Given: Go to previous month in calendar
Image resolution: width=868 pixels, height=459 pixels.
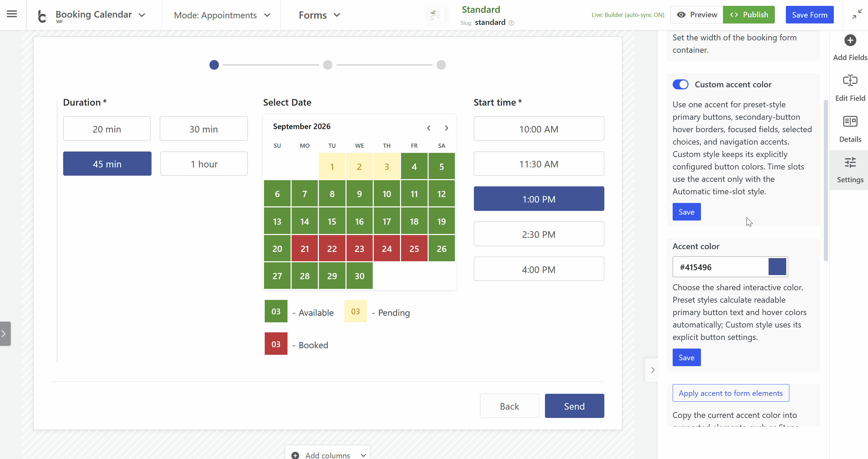Looking at the screenshot, I should [x=429, y=128].
